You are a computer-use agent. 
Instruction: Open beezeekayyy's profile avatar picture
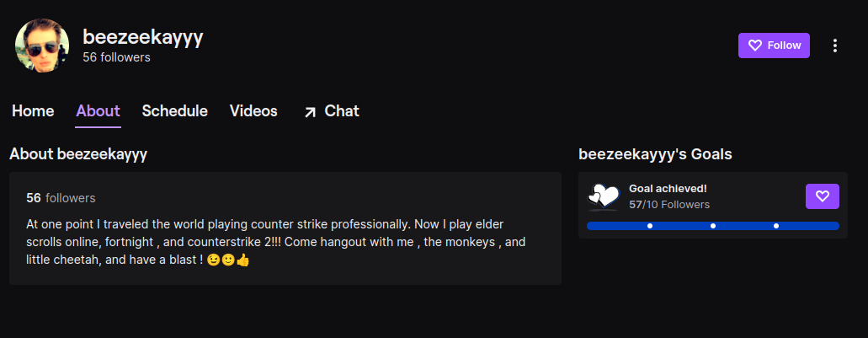[42, 46]
